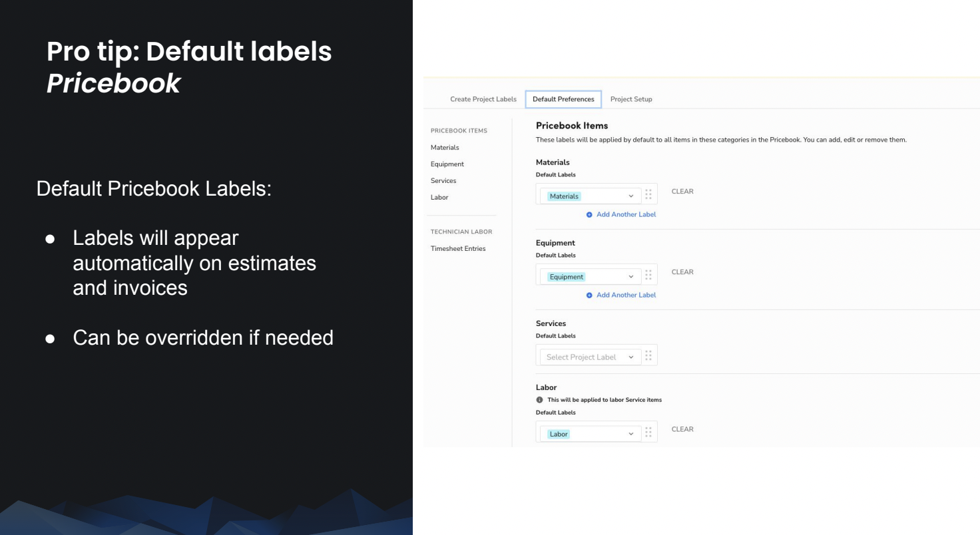Image resolution: width=980 pixels, height=535 pixels.
Task: Switch to the Create Project Labels tab
Action: click(483, 98)
